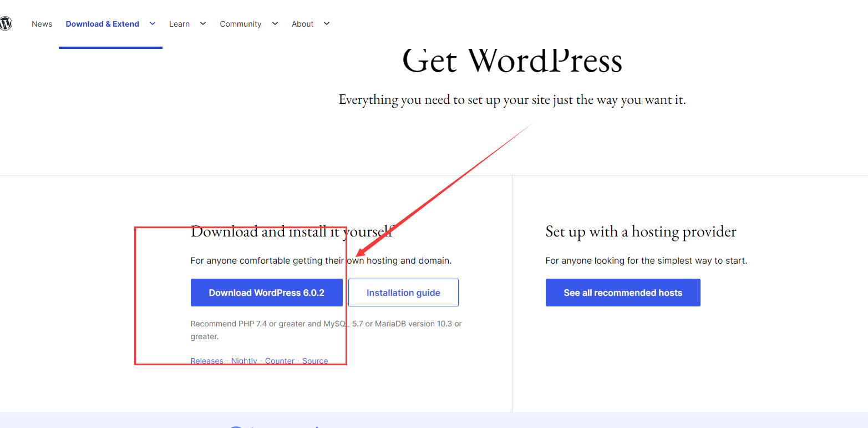The width and height of the screenshot is (868, 428).
Task: Open the Counter link
Action: [280, 361]
